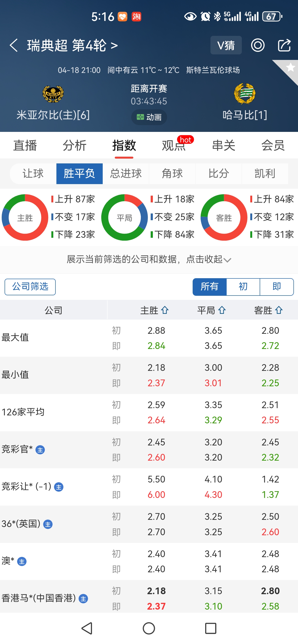Viewport: 298px width, 644px height.
Task: Collapse the 展示当前筛选的公司和数据 section
Action: [x=149, y=259]
